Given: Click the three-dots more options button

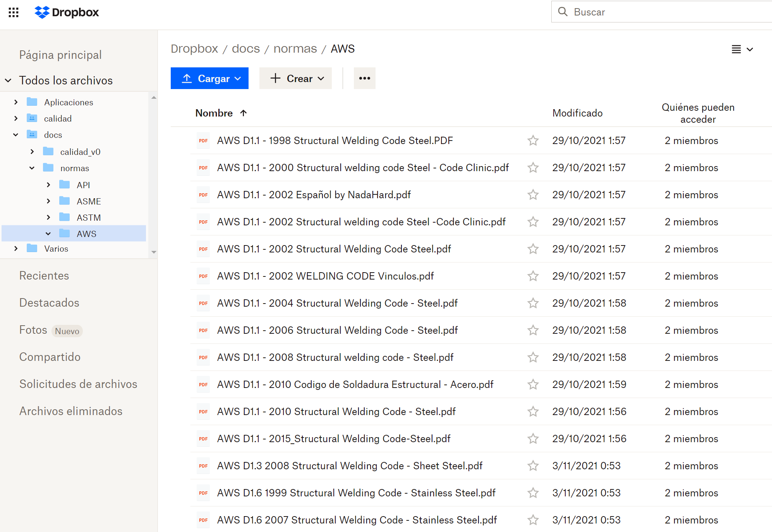Looking at the screenshot, I should click(x=364, y=78).
